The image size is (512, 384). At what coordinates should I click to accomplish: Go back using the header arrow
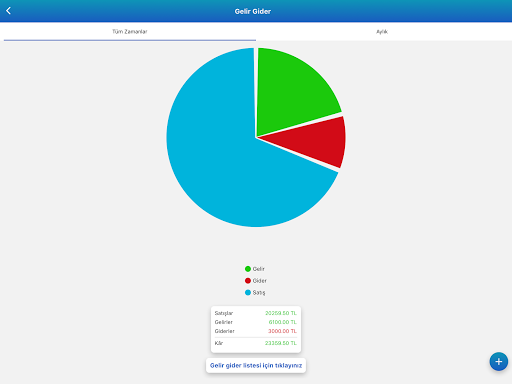point(9,11)
